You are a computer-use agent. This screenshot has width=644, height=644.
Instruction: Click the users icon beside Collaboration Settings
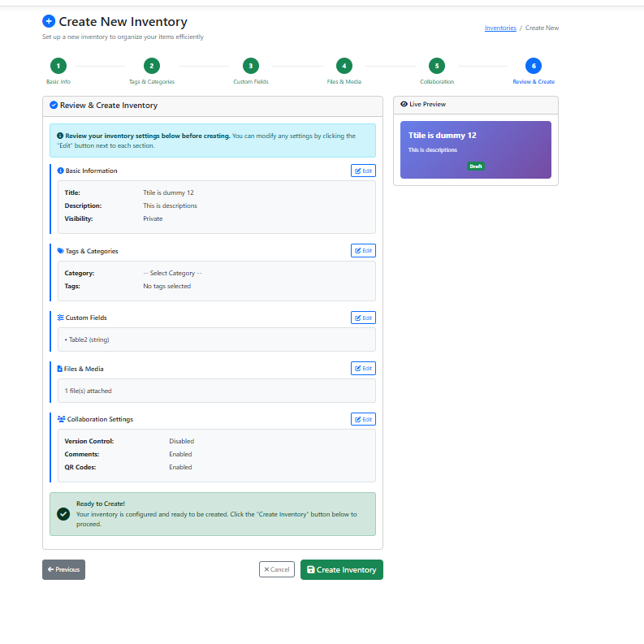61,419
